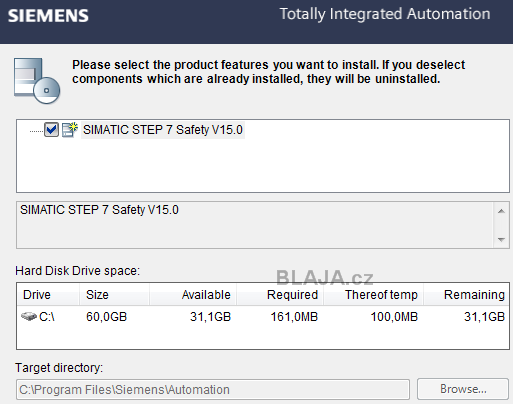Click the Remaining column header
The image size is (513, 404).
(x=466, y=295)
